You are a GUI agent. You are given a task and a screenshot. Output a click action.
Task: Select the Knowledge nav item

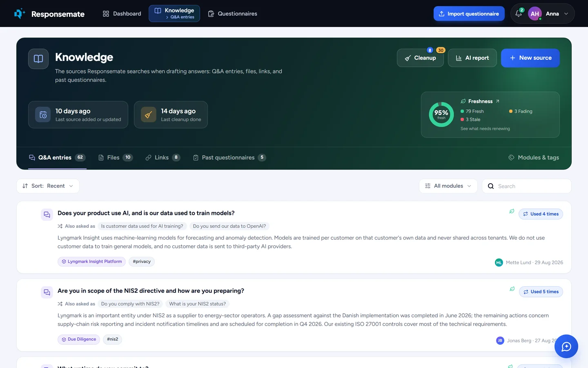[x=174, y=13]
